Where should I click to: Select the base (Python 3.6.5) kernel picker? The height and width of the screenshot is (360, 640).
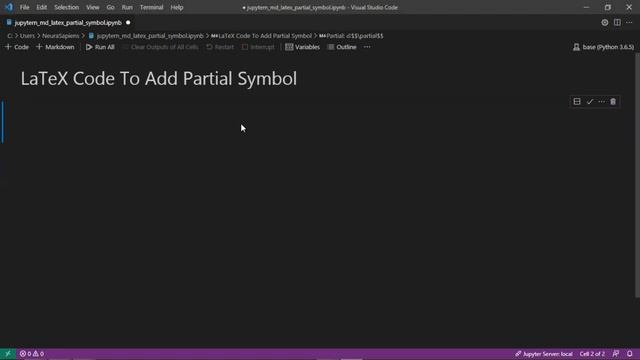coord(604,47)
